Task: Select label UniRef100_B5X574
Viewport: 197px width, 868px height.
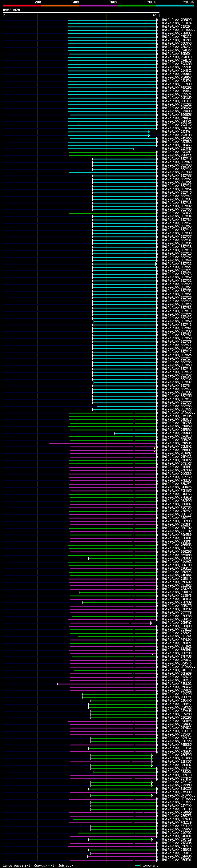Action: [x=177, y=94]
